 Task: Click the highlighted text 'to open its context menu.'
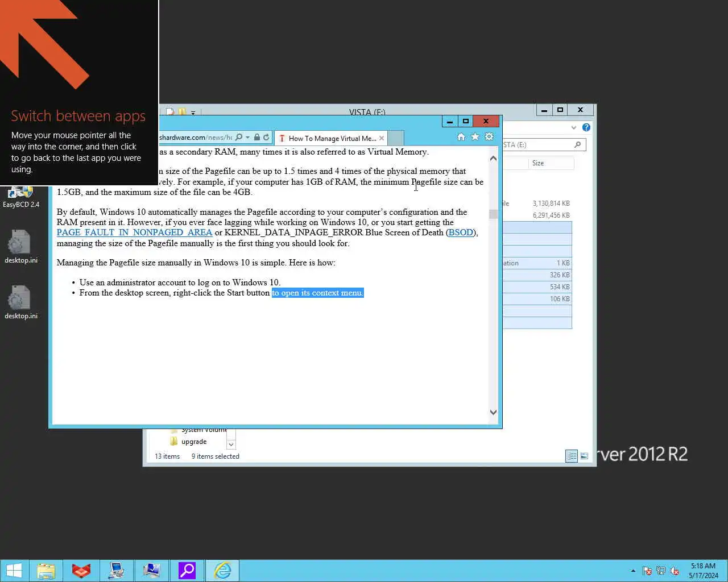coord(317,293)
